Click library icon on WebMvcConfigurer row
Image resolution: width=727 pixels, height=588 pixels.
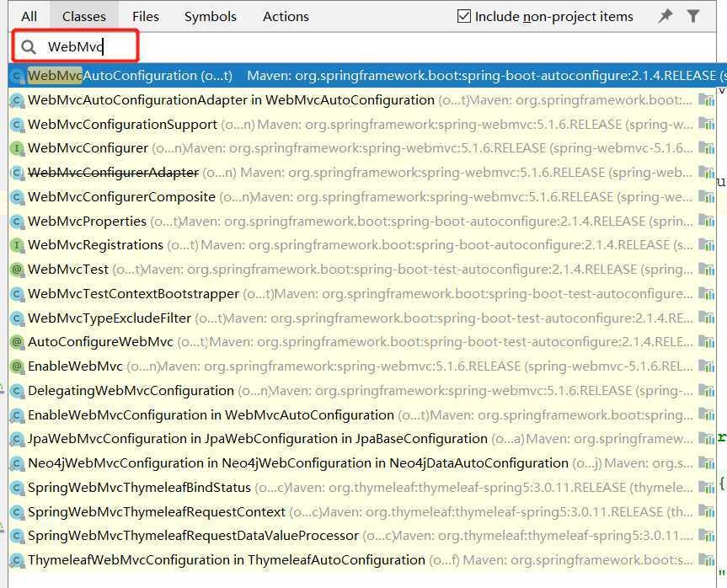tap(706, 148)
